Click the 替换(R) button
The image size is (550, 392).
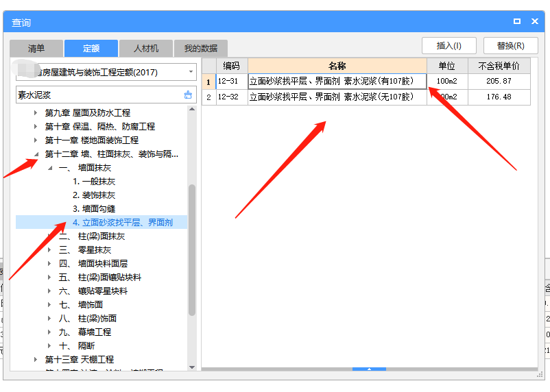point(511,46)
